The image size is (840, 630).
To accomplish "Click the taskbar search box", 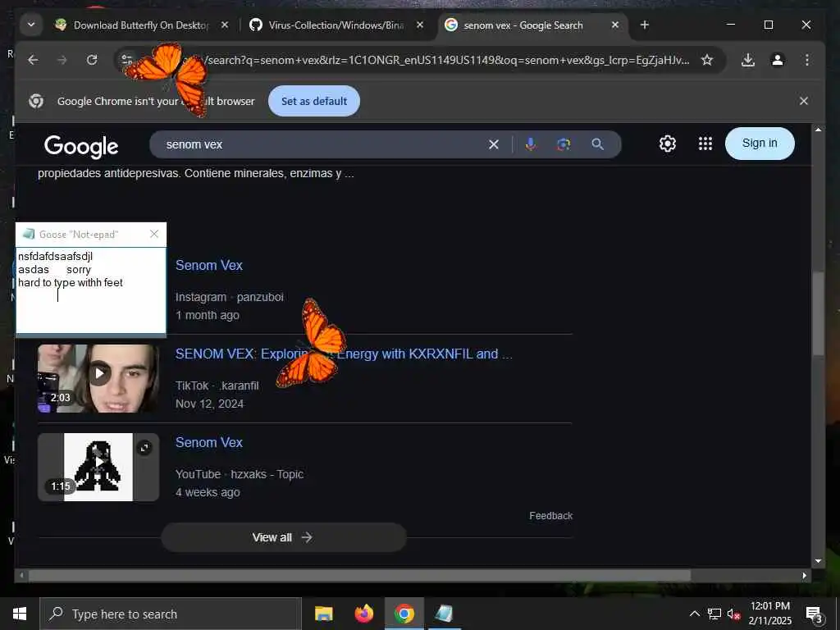I will [171, 614].
